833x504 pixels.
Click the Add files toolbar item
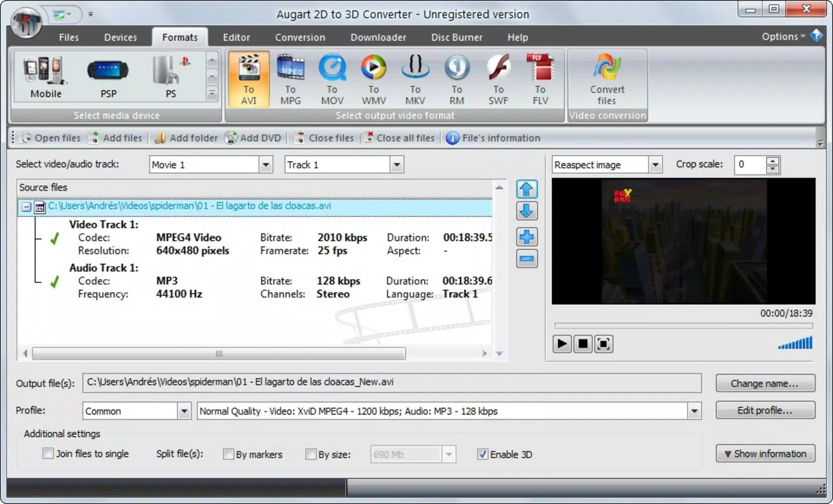pyautogui.click(x=115, y=138)
